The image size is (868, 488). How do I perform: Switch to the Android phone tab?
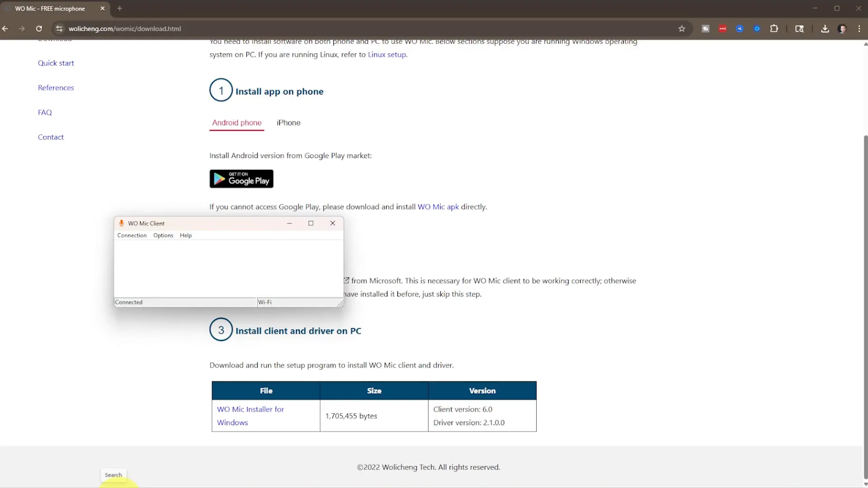[237, 122]
